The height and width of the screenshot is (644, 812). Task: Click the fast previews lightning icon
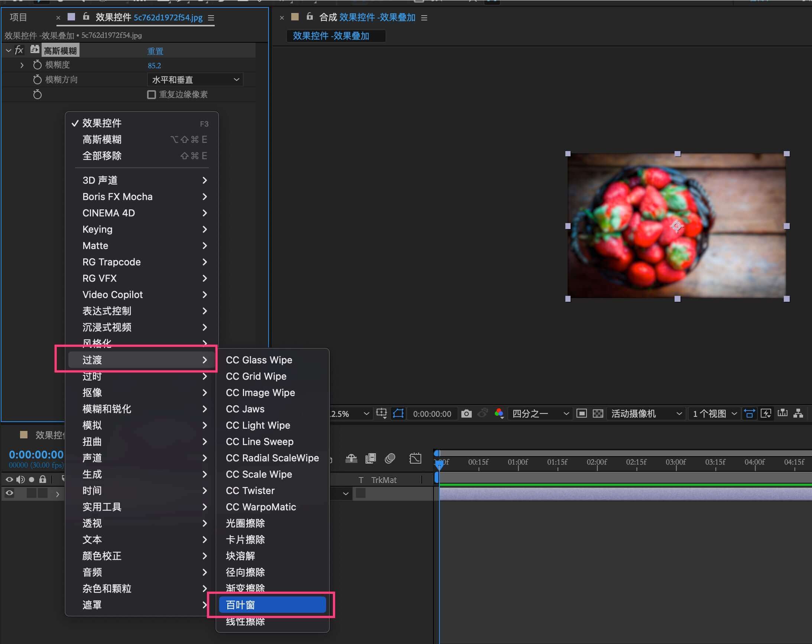tap(766, 413)
